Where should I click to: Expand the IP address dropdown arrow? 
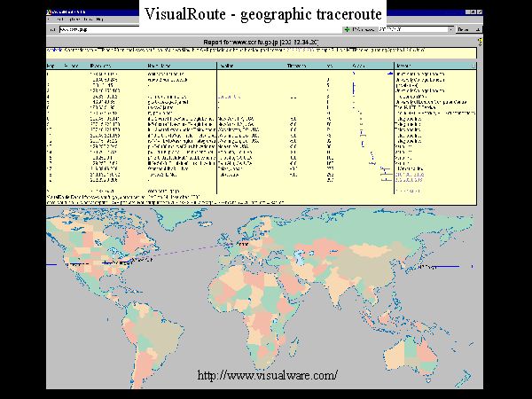click(x=450, y=29)
